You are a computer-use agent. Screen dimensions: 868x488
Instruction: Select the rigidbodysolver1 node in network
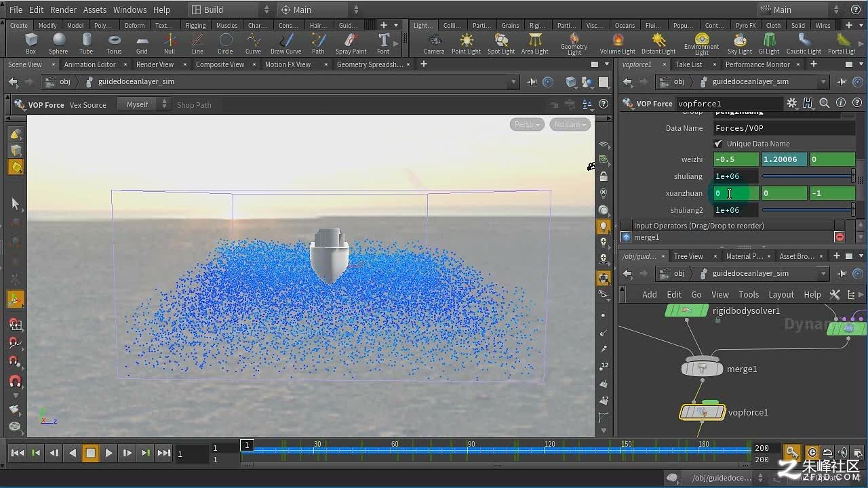pos(686,310)
